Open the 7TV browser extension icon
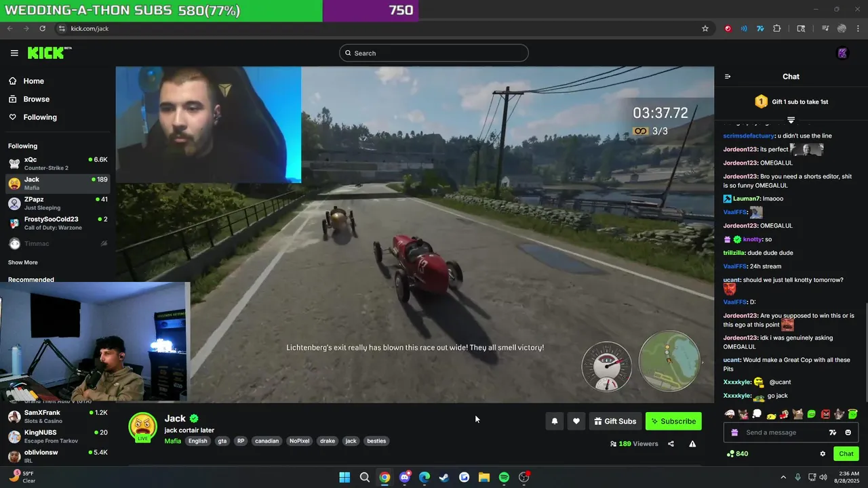Image resolution: width=868 pixels, height=488 pixels. [x=760, y=28]
